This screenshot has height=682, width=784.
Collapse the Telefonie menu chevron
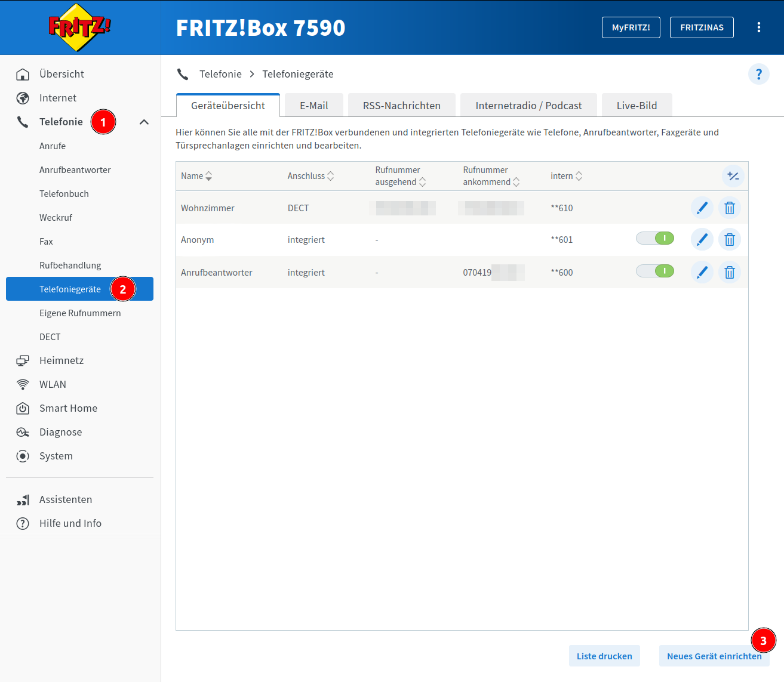tap(144, 122)
